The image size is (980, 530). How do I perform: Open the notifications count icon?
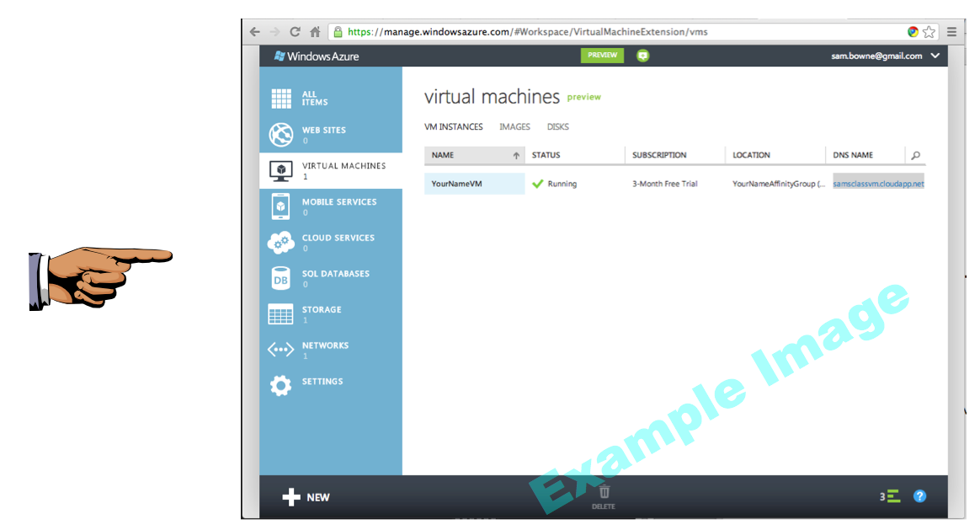point(889,497)
